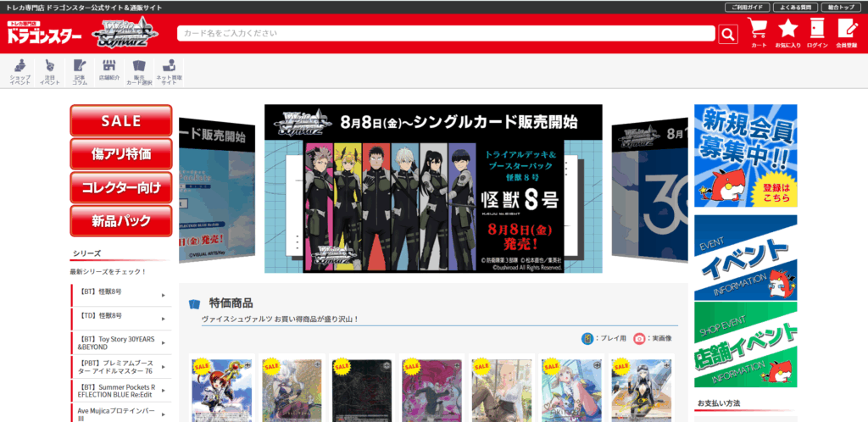Click the コレクター向け button
Screen dimensions: 868x422
[120, 187]
